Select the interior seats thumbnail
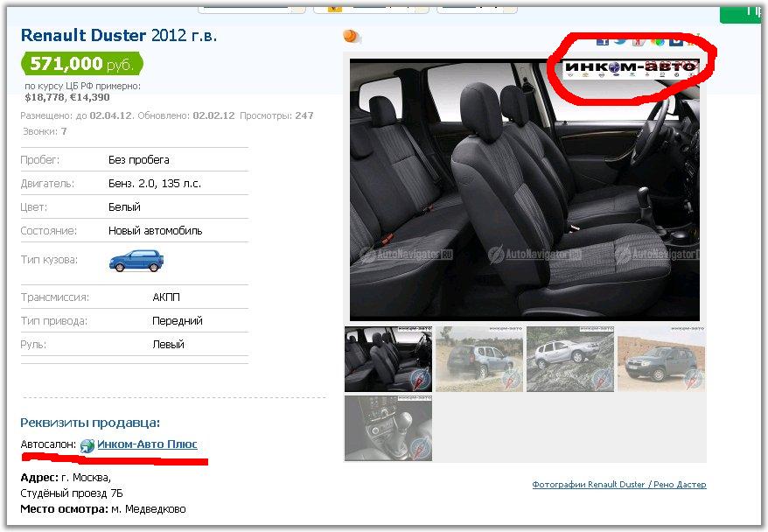 click(x=388, y=359)
